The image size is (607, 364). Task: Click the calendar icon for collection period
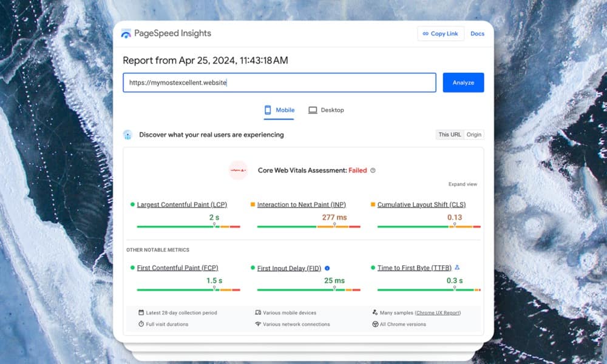coord(141,313)
